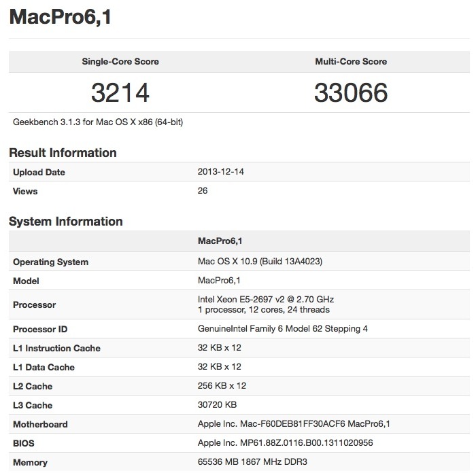This screenshot has height=473, width=476.
Task: Select GenuineIntel Family 6 Model 62 value
Action: (x=283, y=329)
